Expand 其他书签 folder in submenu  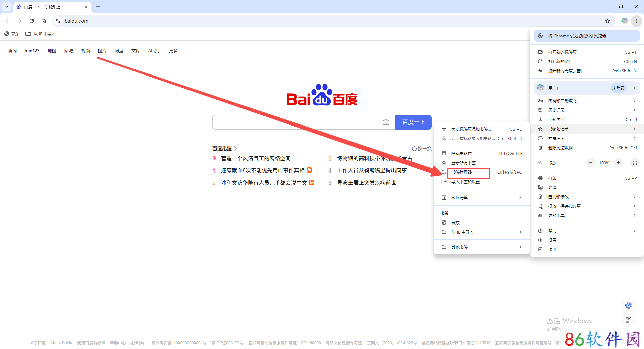point(482,247)
